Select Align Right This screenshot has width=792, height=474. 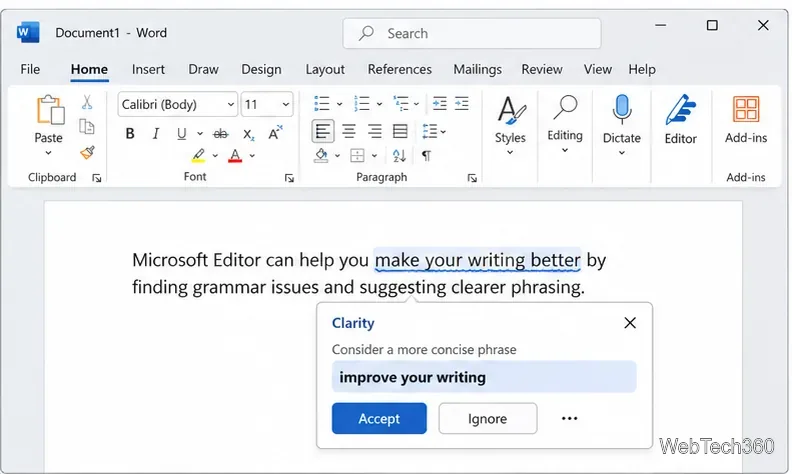tap(374, 132)
